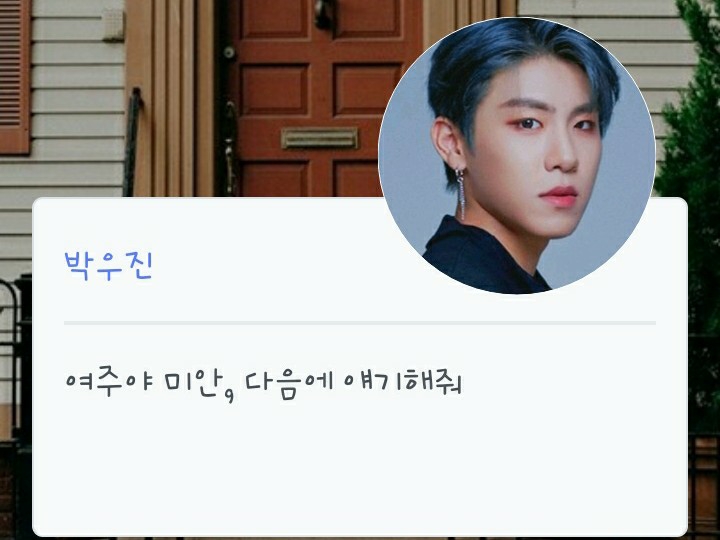Click the blank white card area below message
Screen dimensions: 720x540
point(360,468)
